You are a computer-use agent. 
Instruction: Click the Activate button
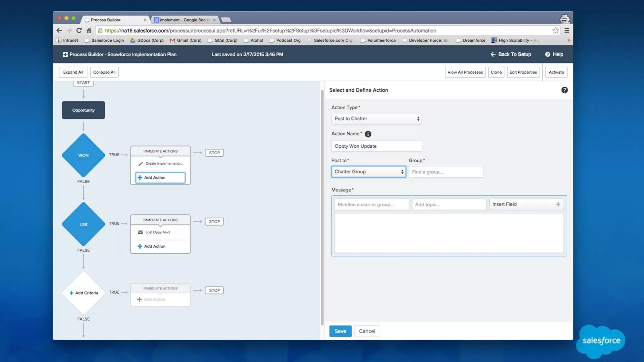point(556,72)
